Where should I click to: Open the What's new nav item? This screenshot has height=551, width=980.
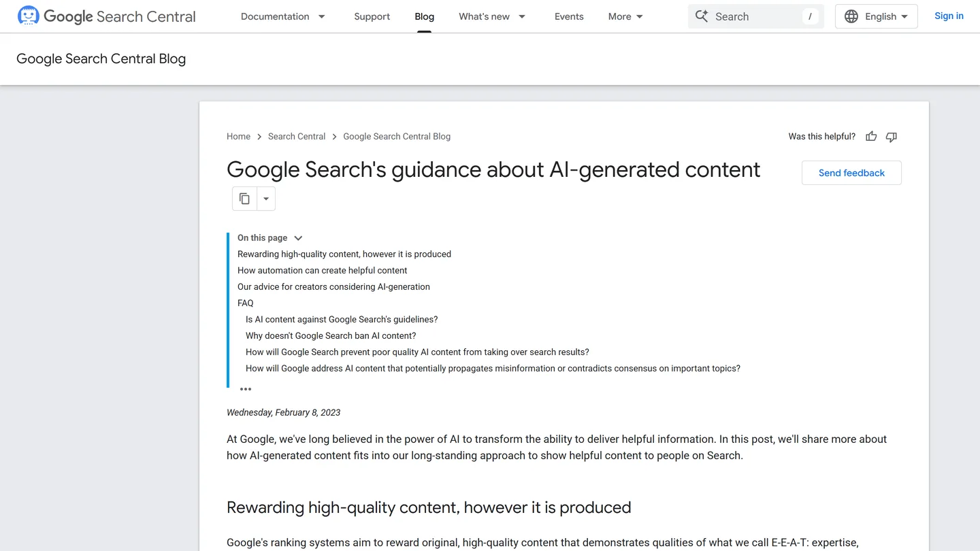coord(484,16)
